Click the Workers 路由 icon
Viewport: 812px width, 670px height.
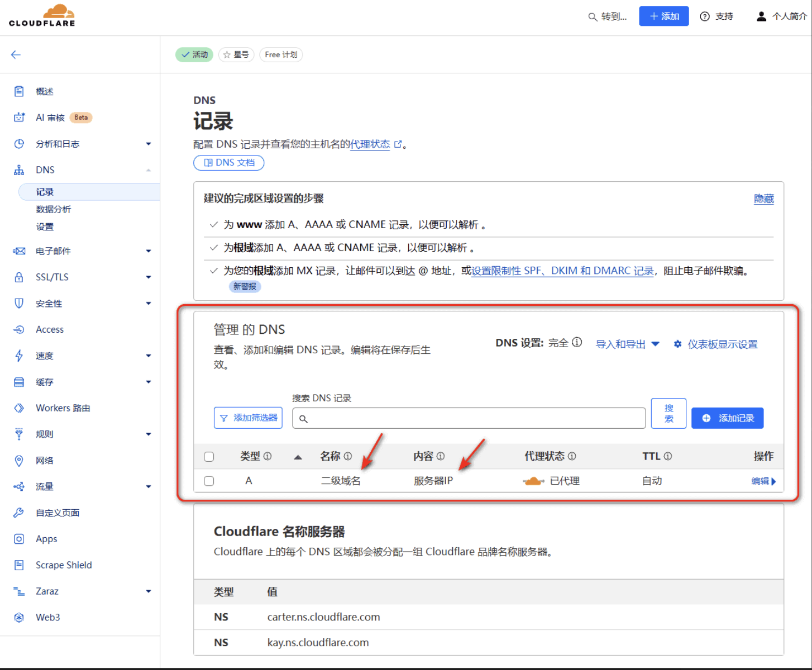pyautogui.click(x=19, y=408)
